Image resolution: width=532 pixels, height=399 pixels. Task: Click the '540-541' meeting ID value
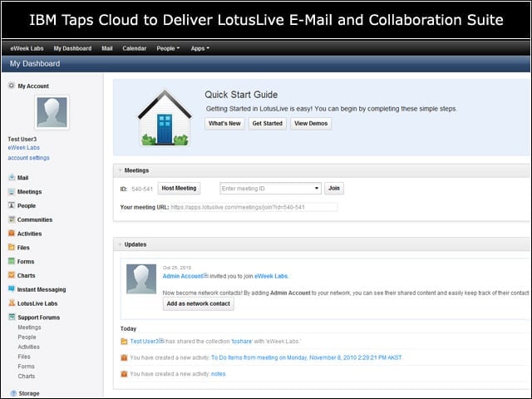pyautogui.click(x=142, y=189)
